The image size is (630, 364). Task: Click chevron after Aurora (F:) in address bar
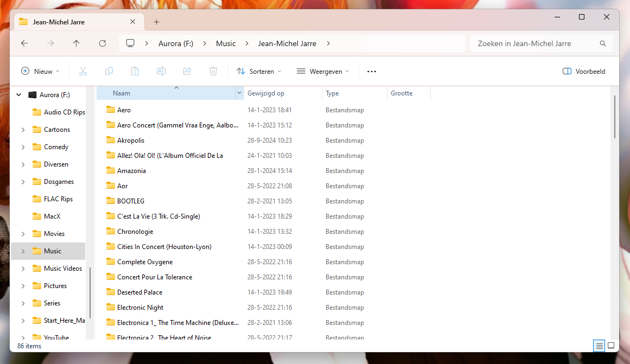click(205, 43)
